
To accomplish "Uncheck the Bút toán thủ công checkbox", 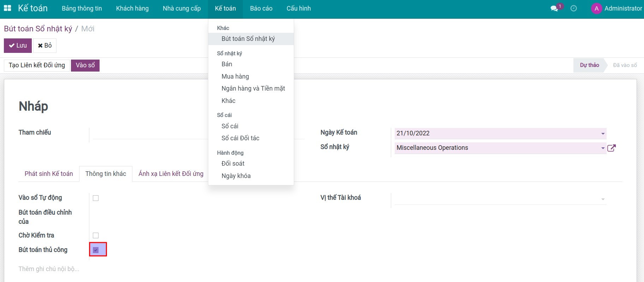I will click(96, 250).
